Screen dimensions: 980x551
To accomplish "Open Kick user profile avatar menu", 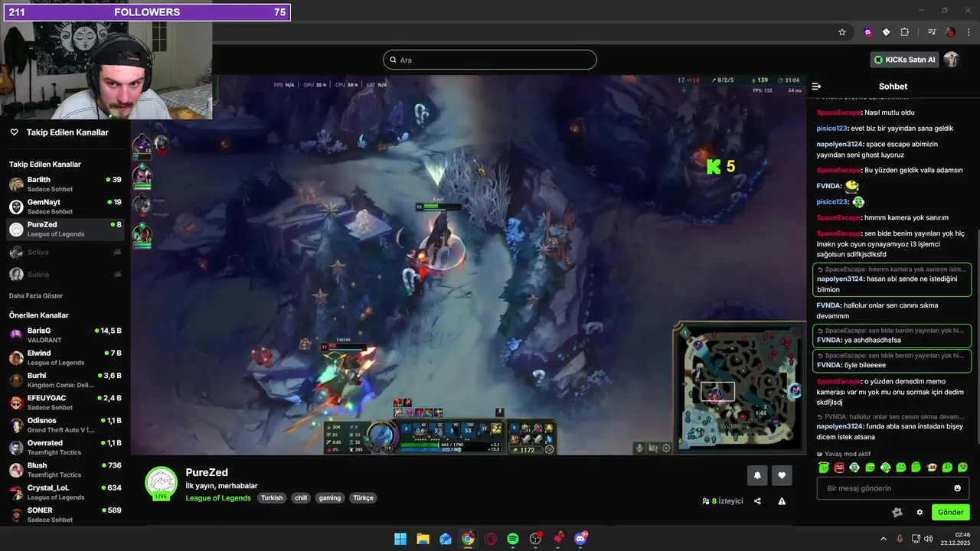I will coord(952,60).
